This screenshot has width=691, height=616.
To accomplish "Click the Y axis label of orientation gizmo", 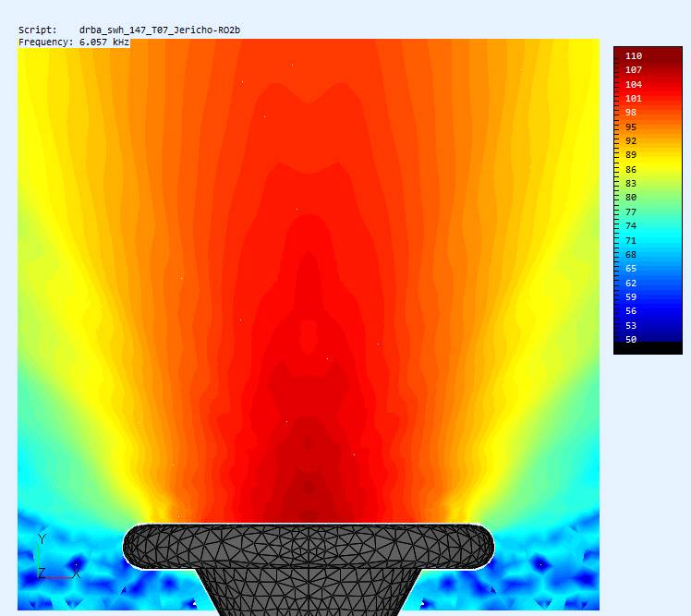I will [x=42, y=539].
